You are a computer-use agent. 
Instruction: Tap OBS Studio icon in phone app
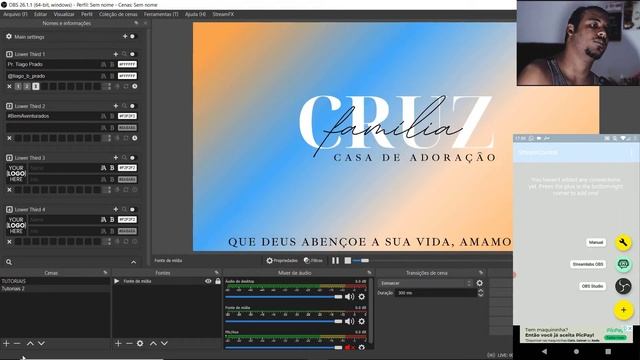(623, 286)
